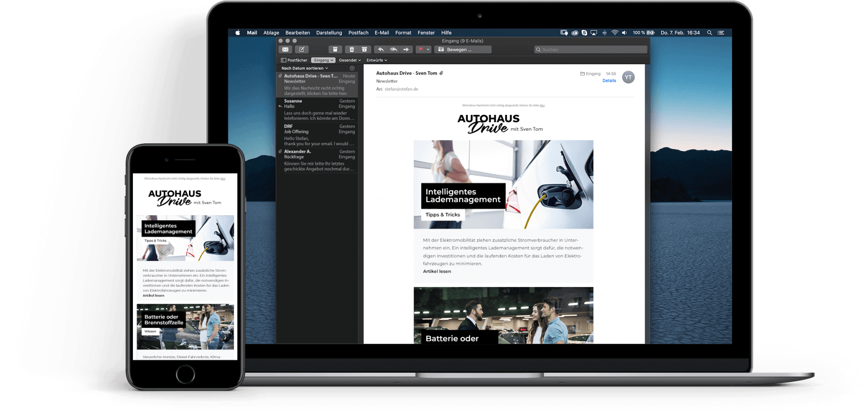Click the Details link in message header
The image size is (868, 415).
tap(609, 81)
